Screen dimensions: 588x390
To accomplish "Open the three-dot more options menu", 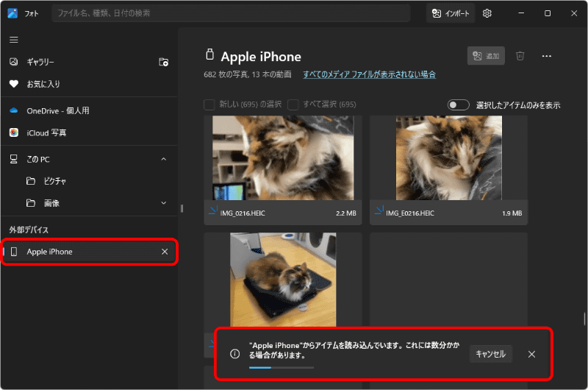I will [x=546, y=56].
